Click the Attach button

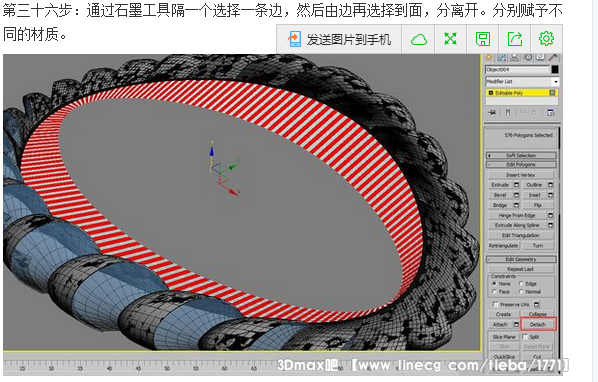click(500, 324)
